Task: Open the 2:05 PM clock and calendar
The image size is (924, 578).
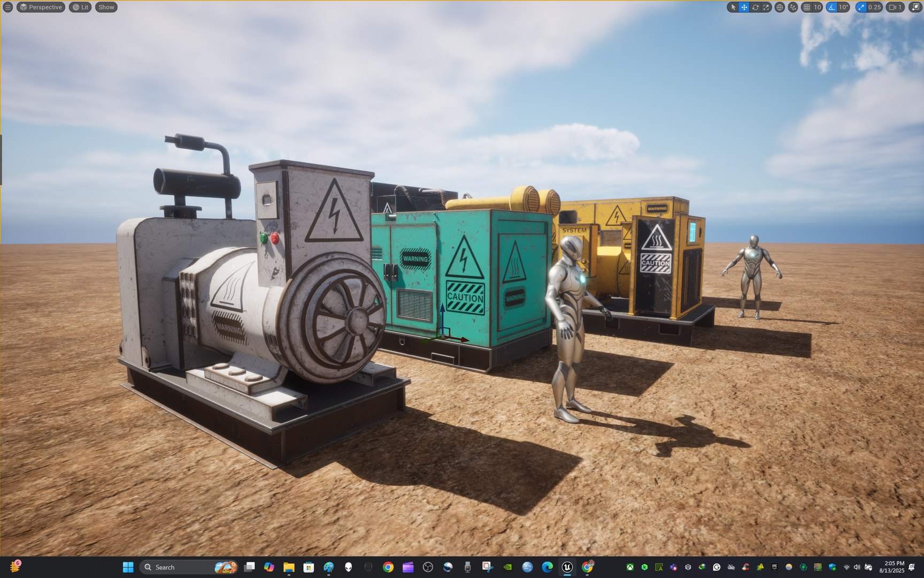Action: coord(892,567)
